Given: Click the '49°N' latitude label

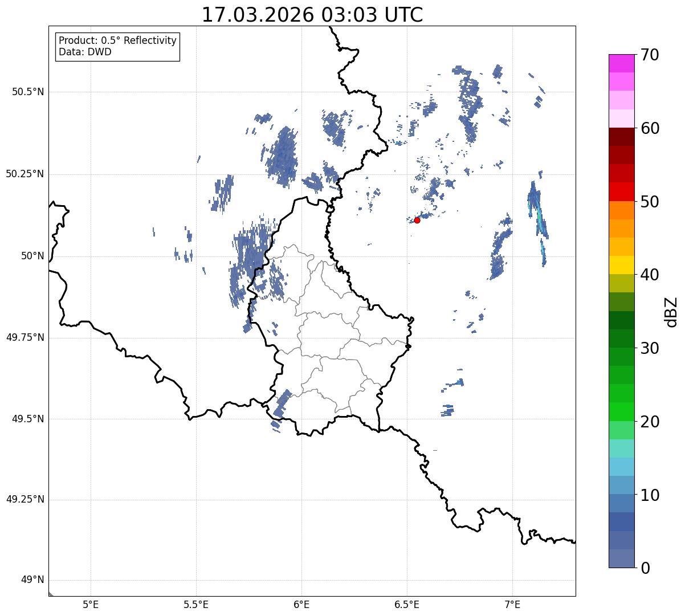Looking at the screenshot, I should click(32, 580).
